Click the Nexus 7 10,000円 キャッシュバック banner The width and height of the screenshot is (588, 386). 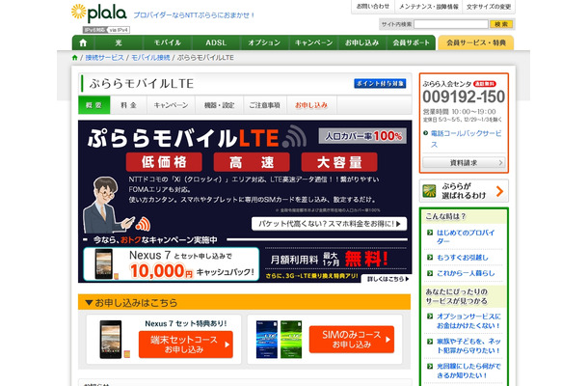[172, 264]
